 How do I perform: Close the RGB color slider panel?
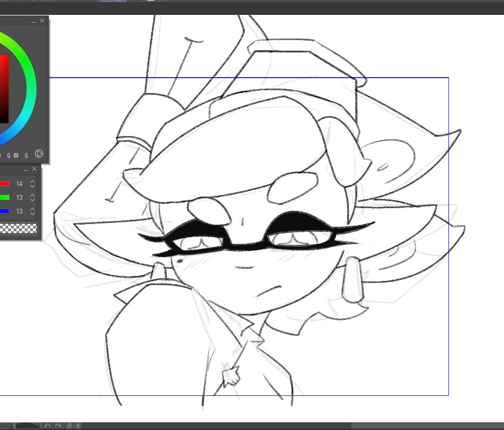(35, 169)
